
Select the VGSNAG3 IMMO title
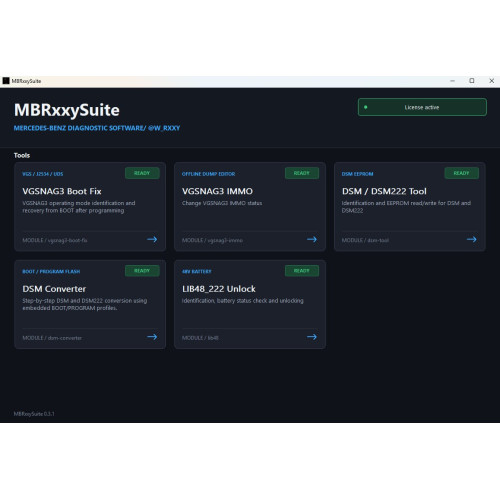pos(217,191)
